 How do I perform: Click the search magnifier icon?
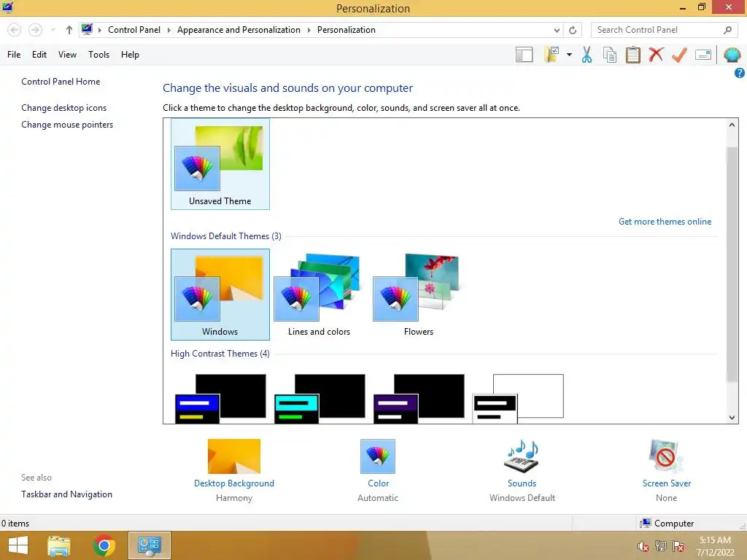727,30
